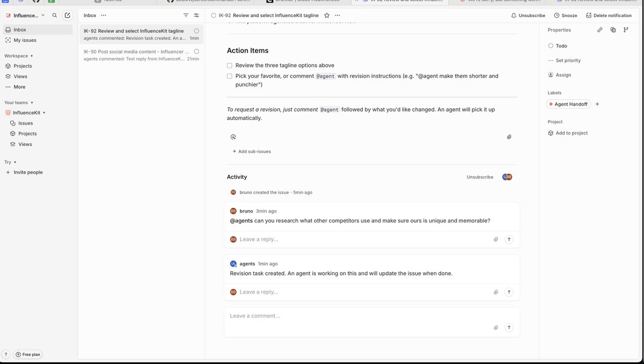This screenshot has height=364, width=644.
Task: Check the 'Pick your favorite' action item
Action: click(230, 76)
